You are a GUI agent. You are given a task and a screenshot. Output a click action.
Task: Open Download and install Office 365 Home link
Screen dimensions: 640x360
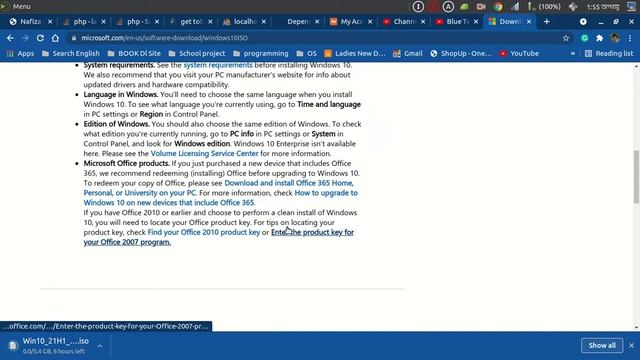coord(289,183)
